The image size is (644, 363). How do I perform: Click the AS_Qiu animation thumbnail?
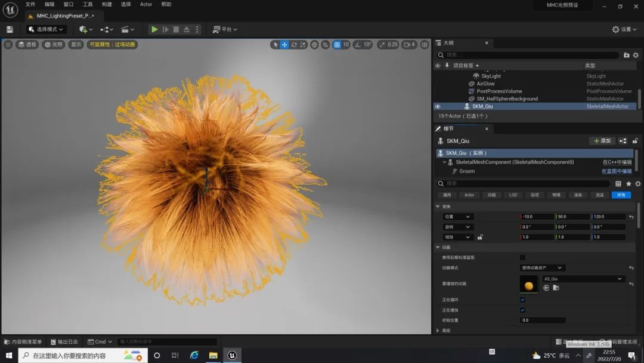pos(528,284)
